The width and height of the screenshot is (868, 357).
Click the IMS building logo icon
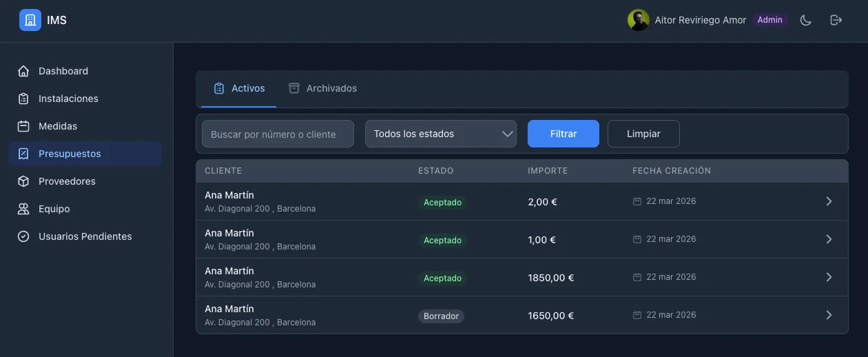click(x=30, y=20)
